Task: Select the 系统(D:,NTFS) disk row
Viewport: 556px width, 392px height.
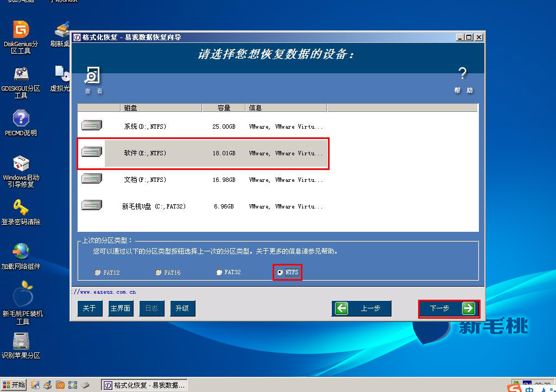Action: (203, 127)
